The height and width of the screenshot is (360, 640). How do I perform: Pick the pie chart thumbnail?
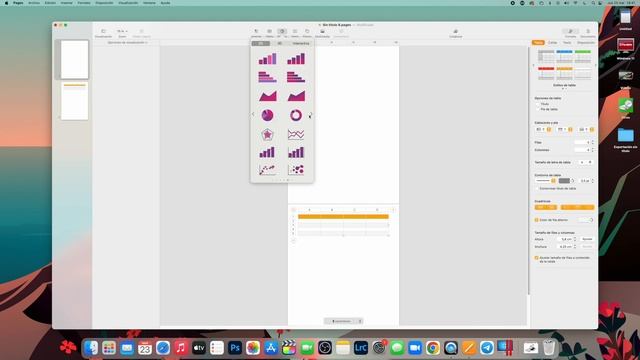(x=267, y=115)
